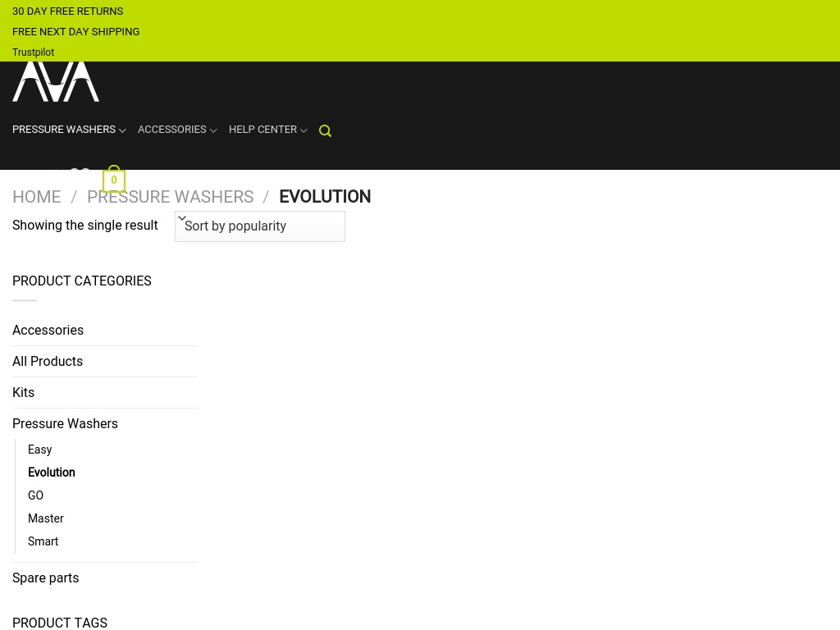Open the Master subcategory
This screenshot has height=630, width=840.
45,518
